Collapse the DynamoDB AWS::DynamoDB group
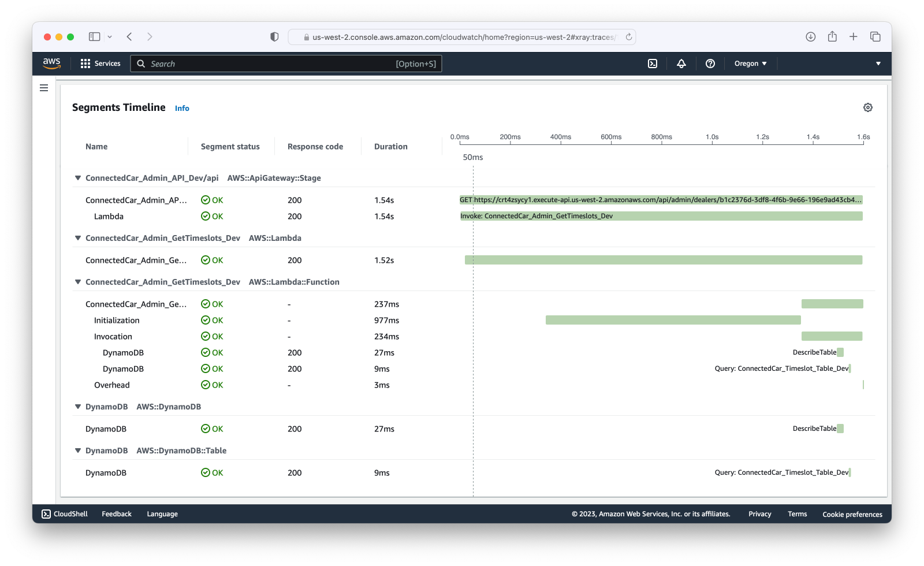924x566 pixels. tap(77, 407)
